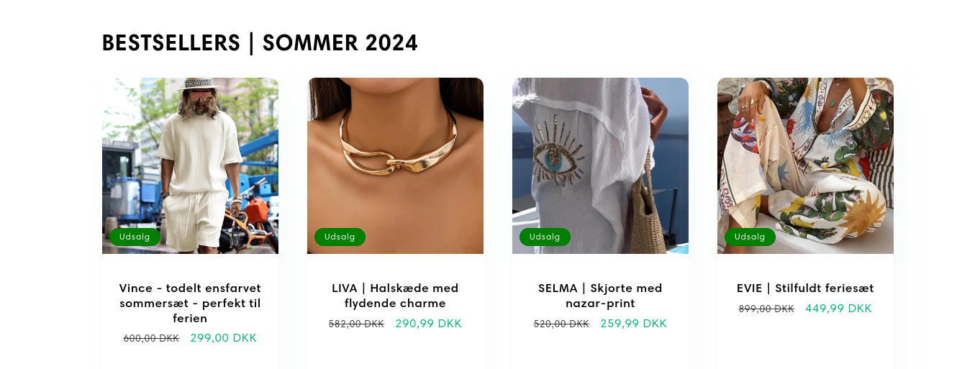Click the crossed-out 582,00 DKK price

click(356, 324)
